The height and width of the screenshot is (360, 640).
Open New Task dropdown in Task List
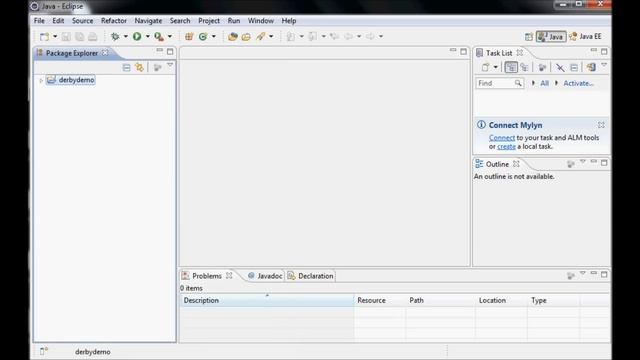coord(496,67)
